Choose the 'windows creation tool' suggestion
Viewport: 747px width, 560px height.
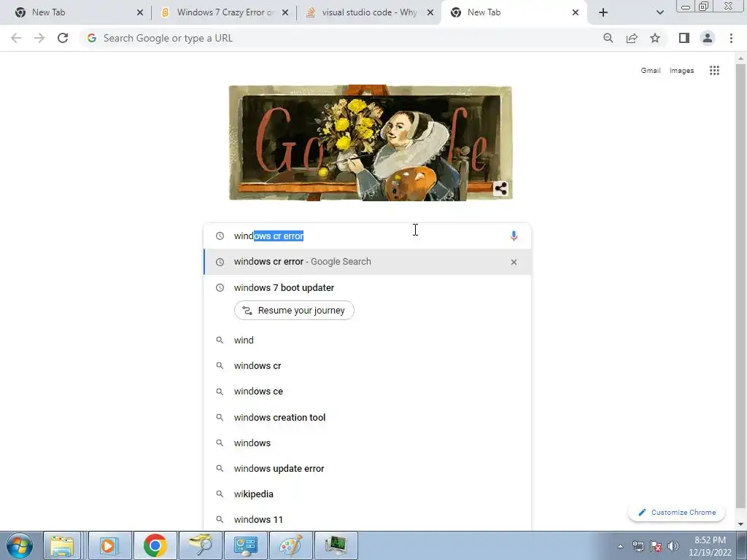(x=368, y=417)
